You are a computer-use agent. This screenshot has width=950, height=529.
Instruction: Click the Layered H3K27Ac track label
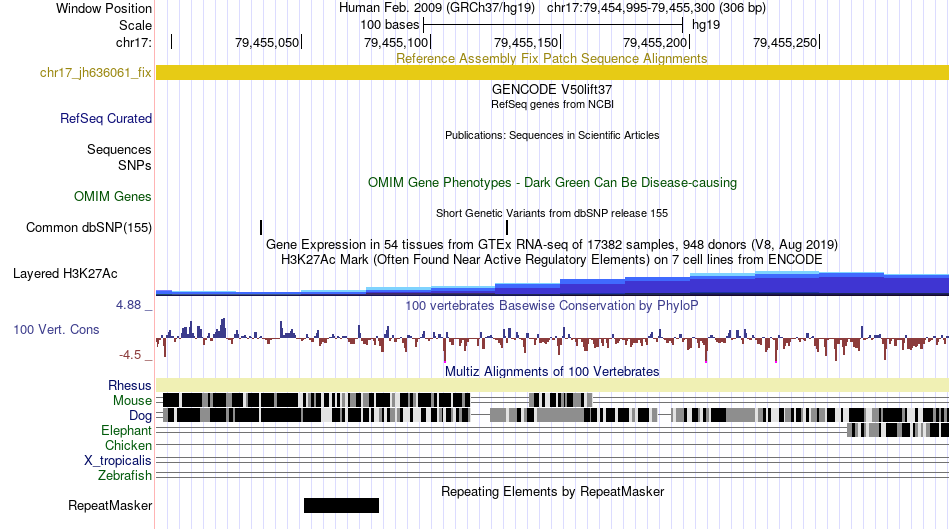[65, 273]
